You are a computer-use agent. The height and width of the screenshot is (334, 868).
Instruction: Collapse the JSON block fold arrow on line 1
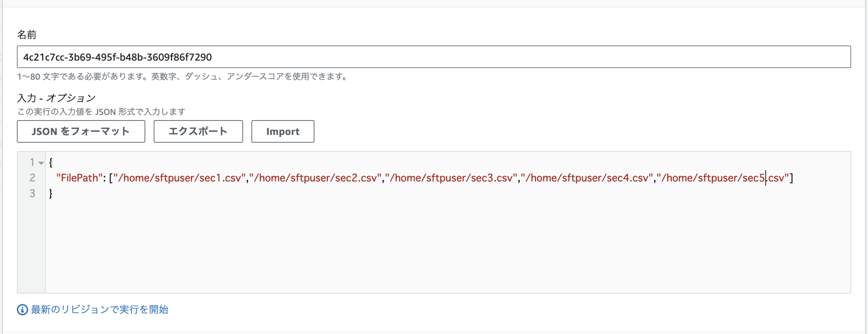pos(41,163)
